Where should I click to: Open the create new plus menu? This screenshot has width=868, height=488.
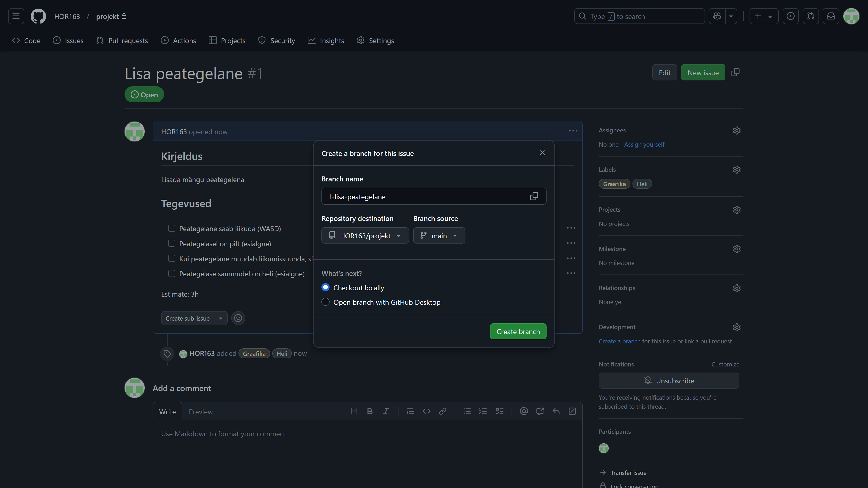[764, 16]
